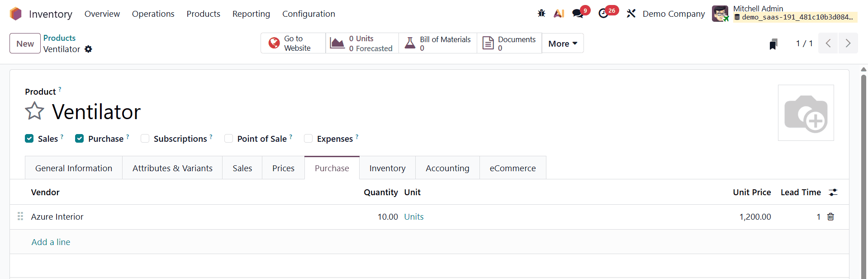Expand the More dropdown button
The image size is (868, 279).
[563, 43]
